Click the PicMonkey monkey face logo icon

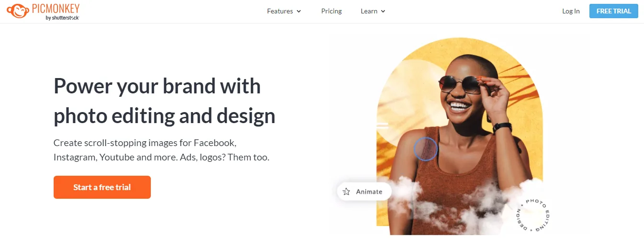[x=18, y=11]
